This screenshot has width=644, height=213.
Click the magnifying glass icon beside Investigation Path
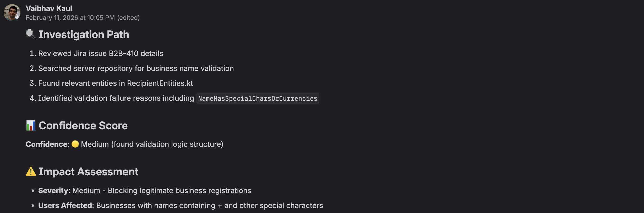coord(31,34)
